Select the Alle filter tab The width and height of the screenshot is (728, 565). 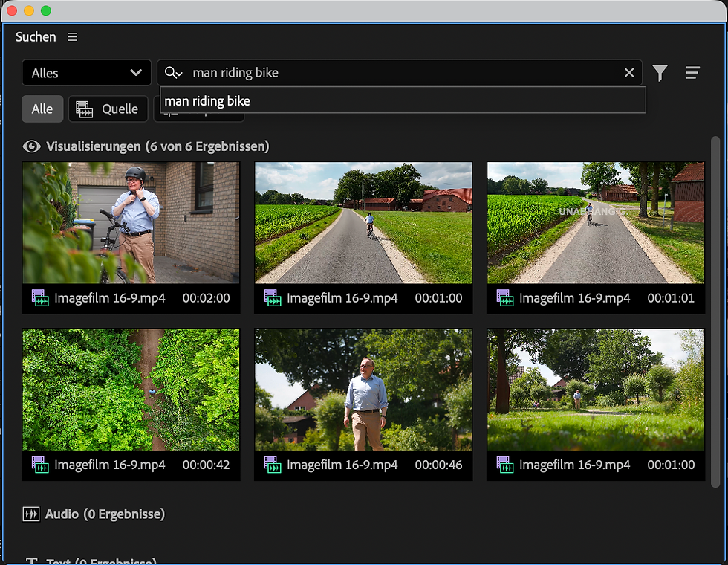coord(42,109)
